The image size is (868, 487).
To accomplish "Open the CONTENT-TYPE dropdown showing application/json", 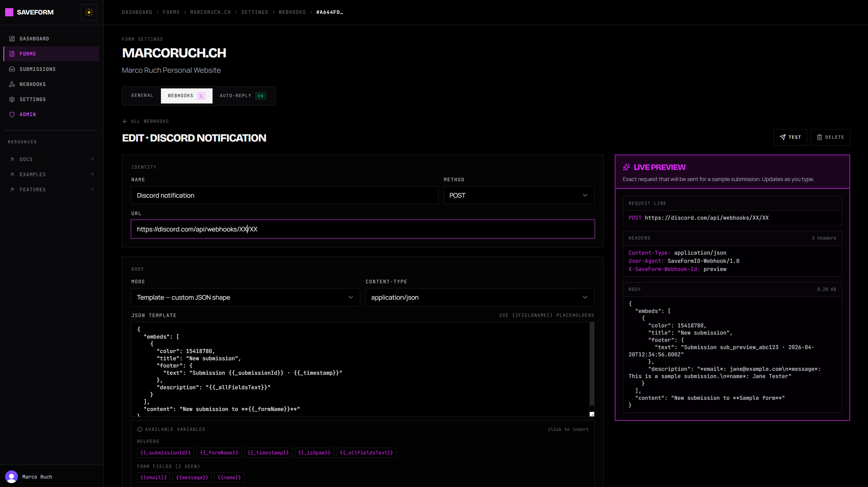I will tap(479, 297).
